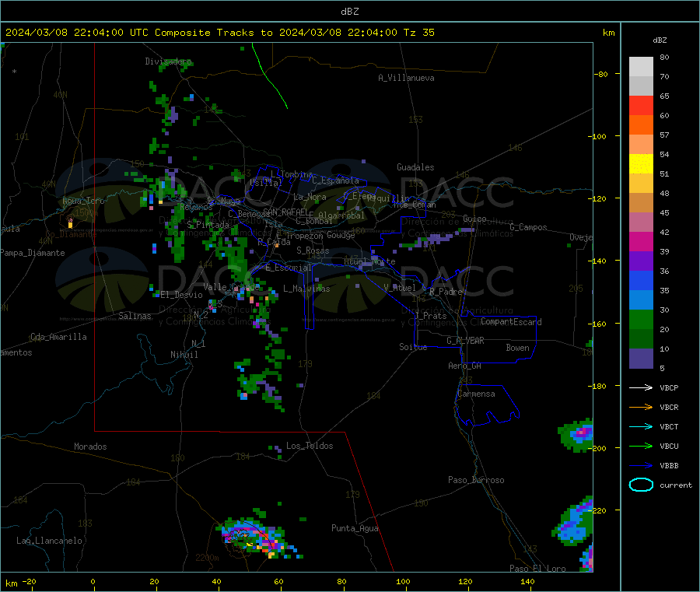The width and height of the screenshot is (700, 592).
Task: Click the Los_Toldos place label
Action: coord(310,446)
